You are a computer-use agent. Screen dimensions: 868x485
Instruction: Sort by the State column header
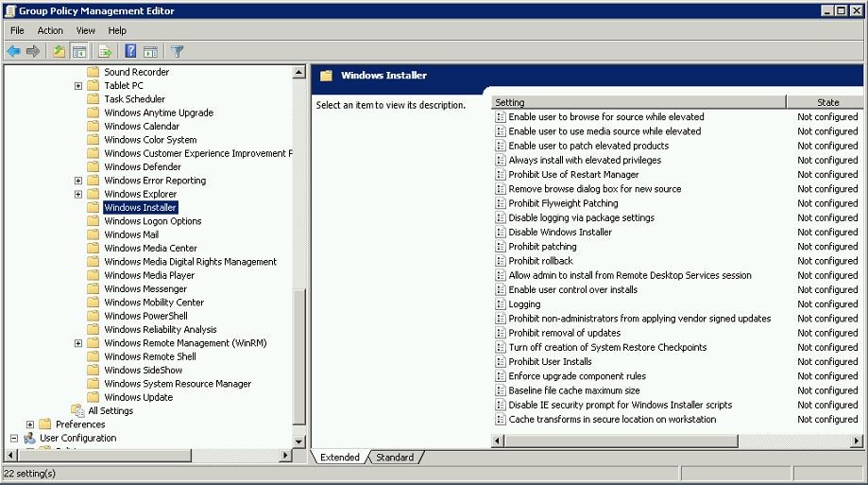coord(827,102)
